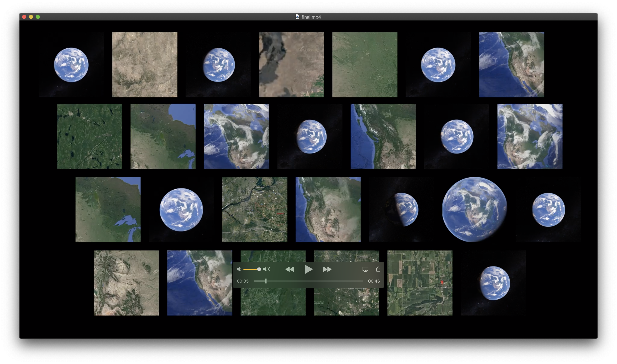Open the AirPlay output icon

pyautogui.click(x=365, y=269)
